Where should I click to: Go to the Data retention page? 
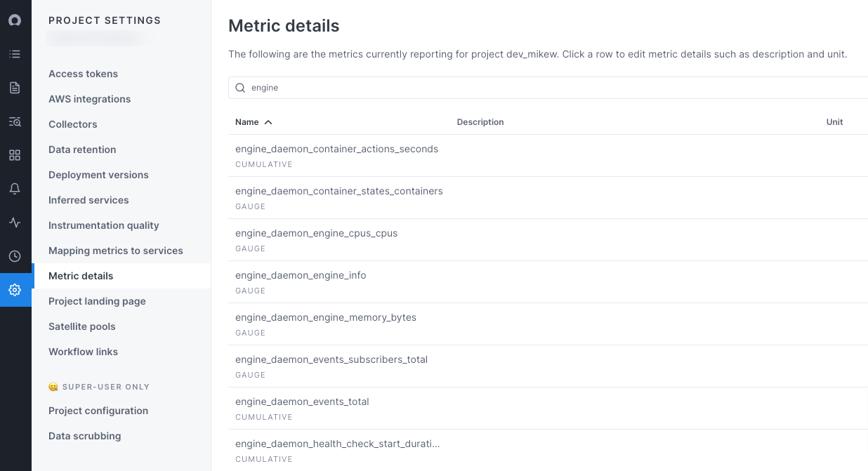click(82, 150)
